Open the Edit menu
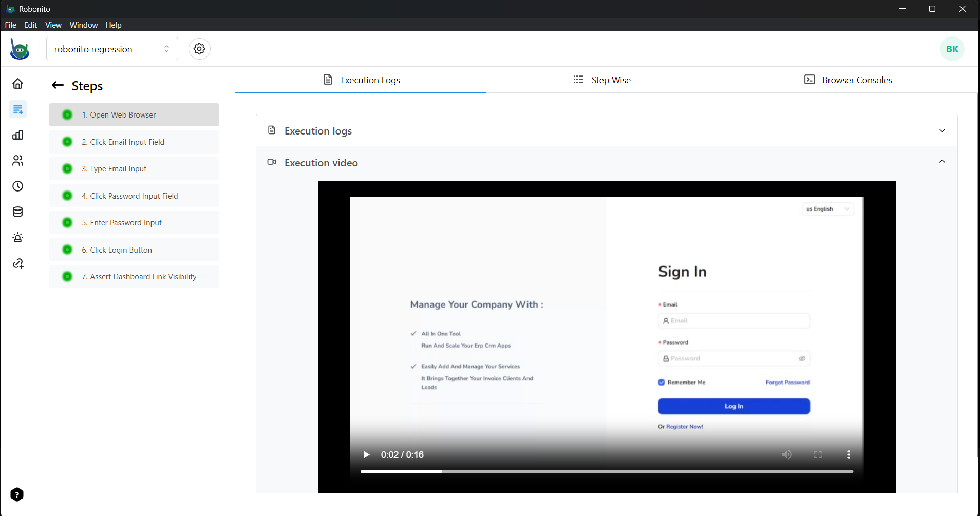 [x=30, y=25]
